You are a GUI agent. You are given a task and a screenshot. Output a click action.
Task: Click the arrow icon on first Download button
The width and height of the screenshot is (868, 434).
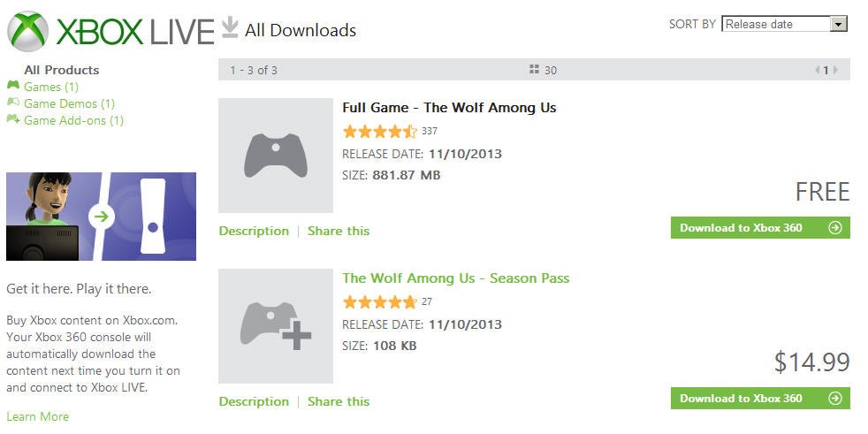834,227
